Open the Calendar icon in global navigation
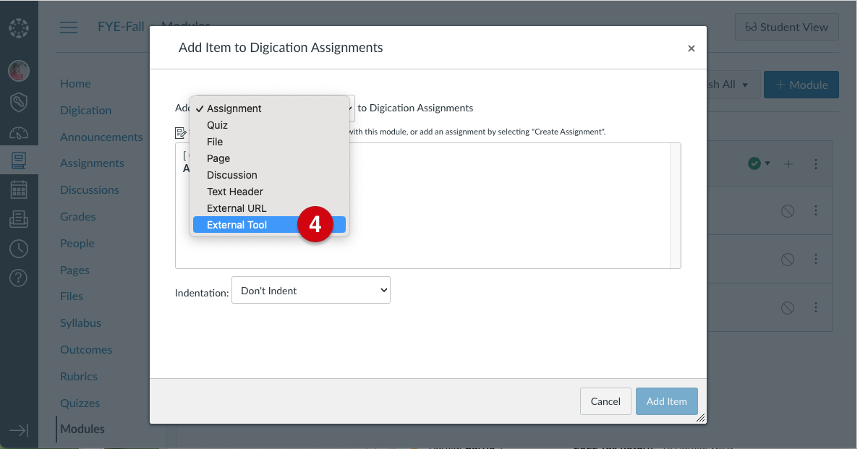Image resolution: width=868 pixels, height=470 pixels. pyautogui.click(x=19, y=189)
